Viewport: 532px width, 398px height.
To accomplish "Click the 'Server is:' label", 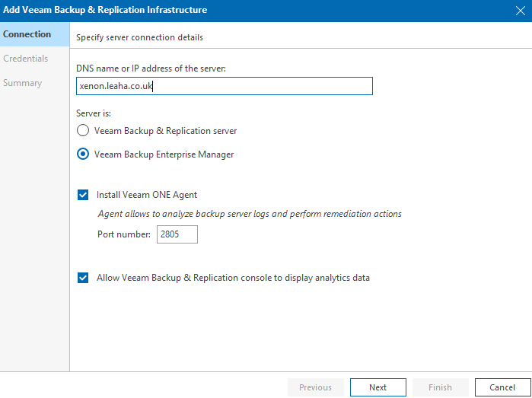I will (x=94, y=113).
